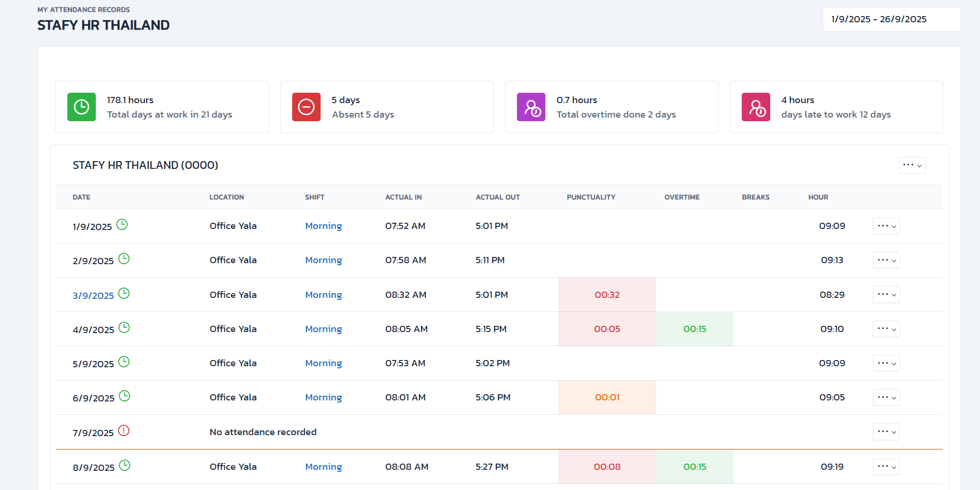This screenshot has height=490, width=980.
Task: Click green clock icon beside 1/9/2025
Action: coord(122,224)
